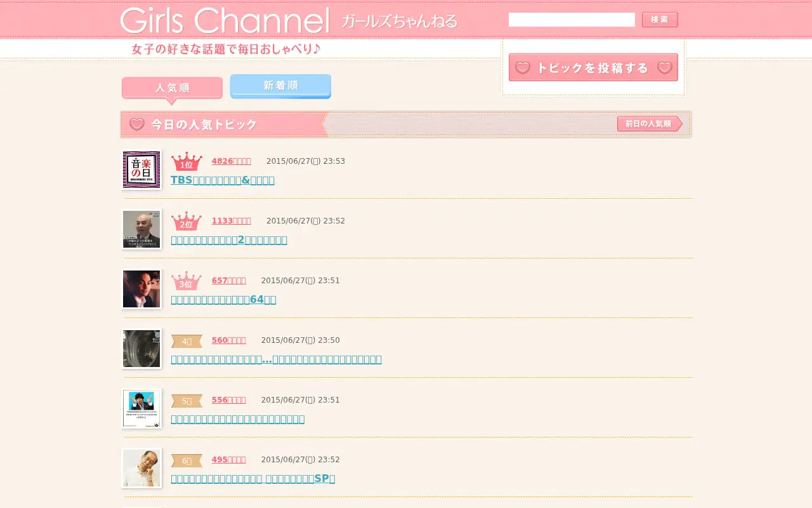Click the tagline 女子の好きな話題で毎日おしゃべり♪
812x508 pixels.
[x=226, y=49]
